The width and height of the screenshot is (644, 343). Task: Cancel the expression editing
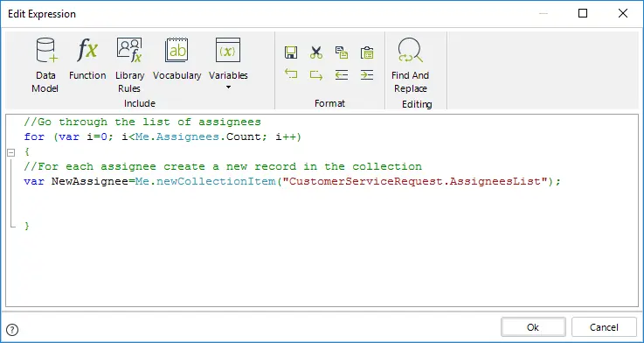point(604,327)
